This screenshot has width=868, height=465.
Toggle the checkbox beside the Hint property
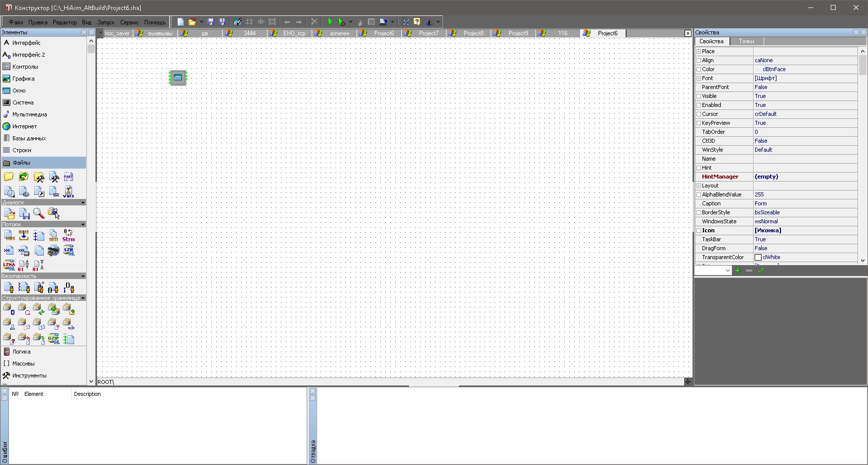(698, 168)
